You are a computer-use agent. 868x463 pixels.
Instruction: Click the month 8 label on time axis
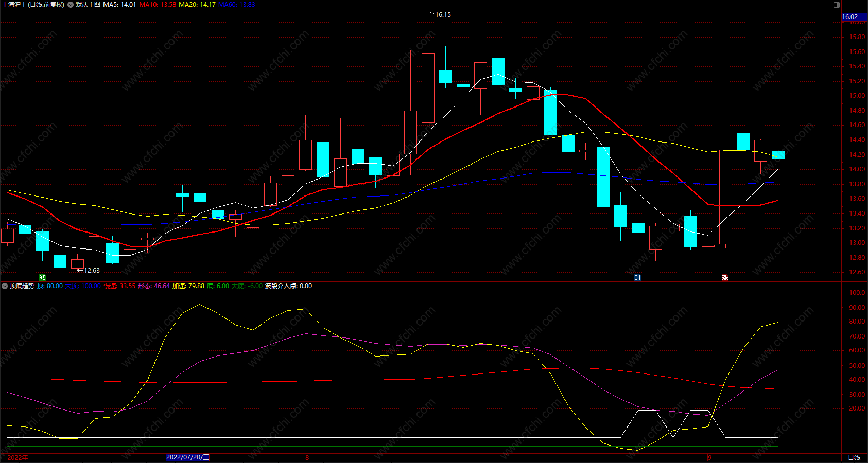coord(307,457)
